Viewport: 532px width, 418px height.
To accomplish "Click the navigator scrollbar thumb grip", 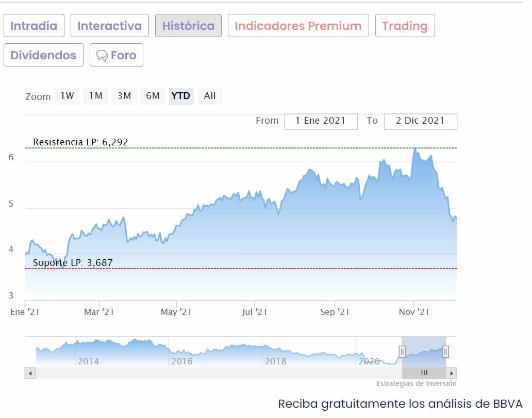I will click(424, 373).
